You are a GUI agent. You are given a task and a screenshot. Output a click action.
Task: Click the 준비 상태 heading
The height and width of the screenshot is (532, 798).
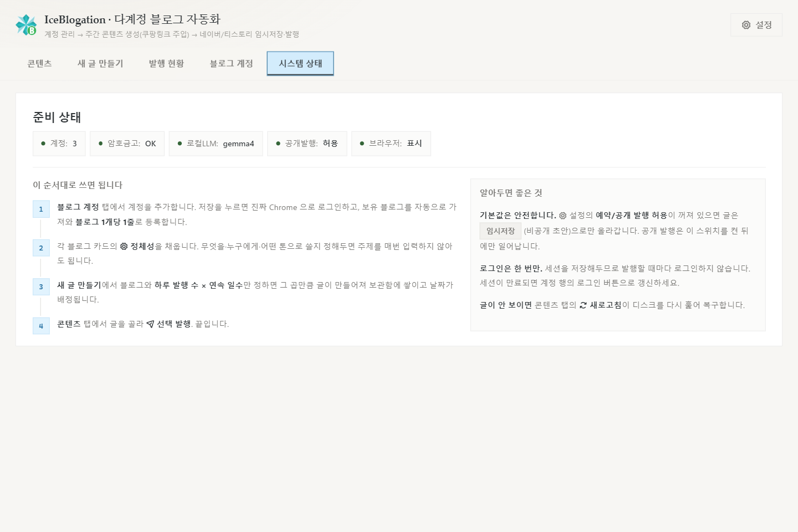click(x=57, y=117)
